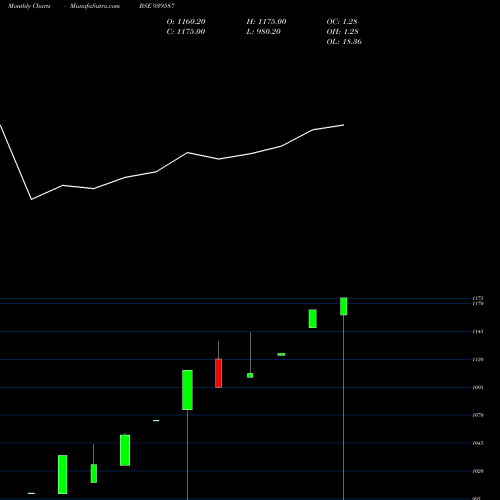
Task: Click the 'OC: 1.28' value
Action: 342,22
